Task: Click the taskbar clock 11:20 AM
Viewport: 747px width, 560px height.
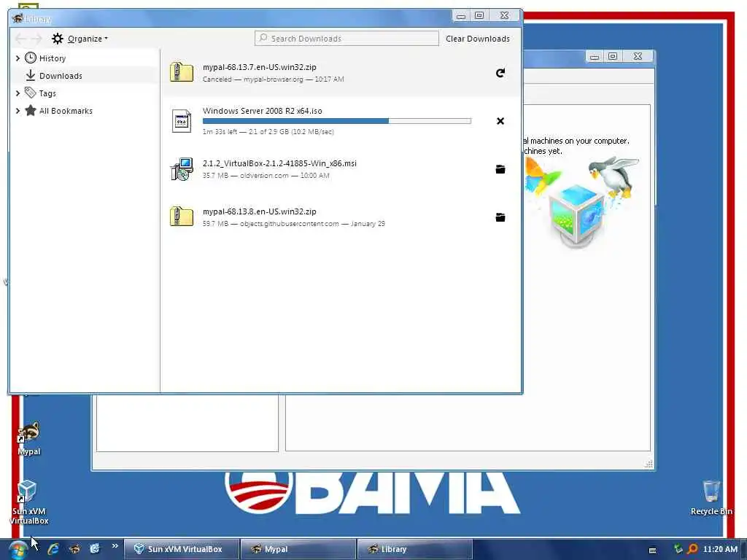Action: (x=720, y=549)
